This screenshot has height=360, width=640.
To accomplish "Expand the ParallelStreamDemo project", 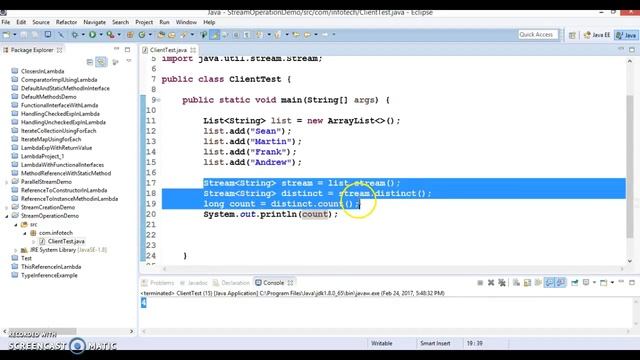I will [7, 182].
